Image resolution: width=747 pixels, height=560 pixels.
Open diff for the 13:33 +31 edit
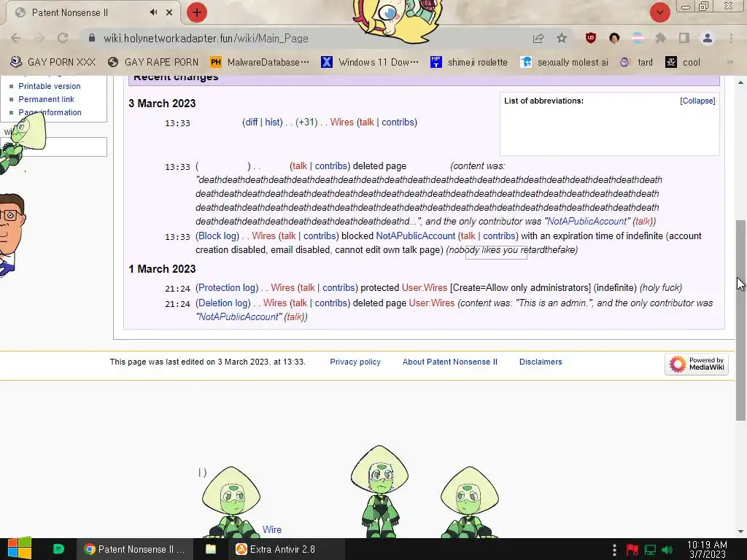tap(251, 122)
